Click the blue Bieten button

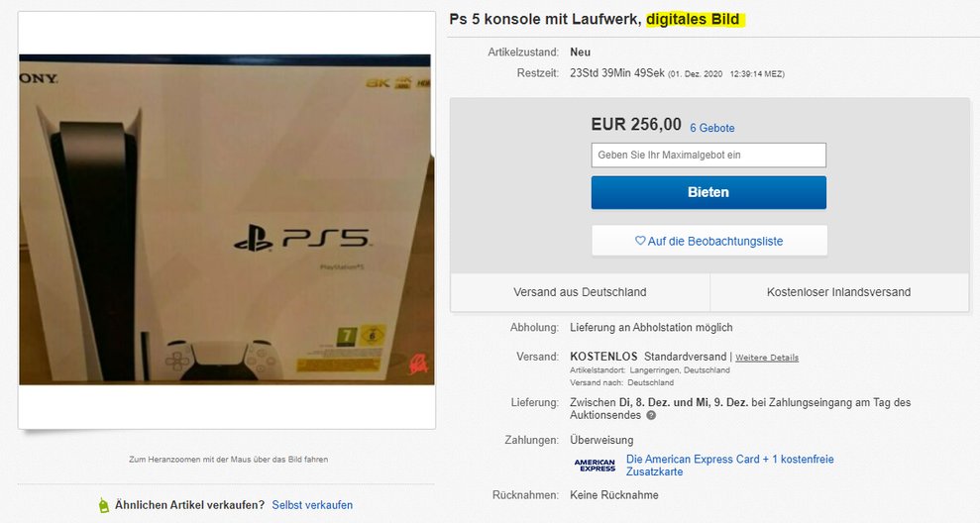pos(708,192)
